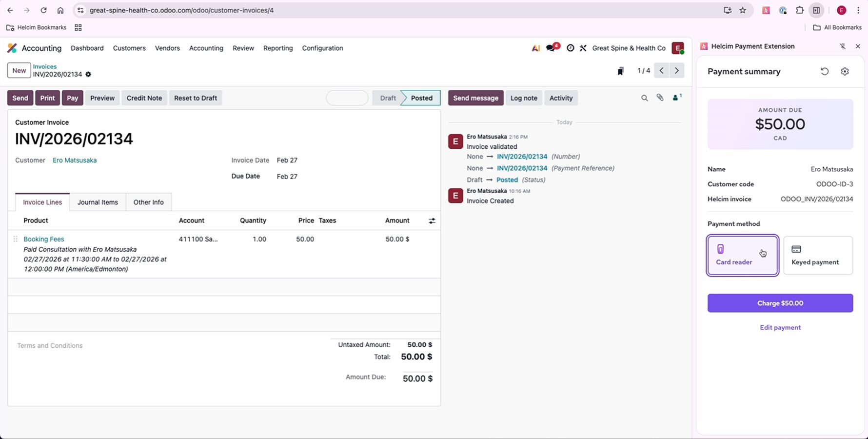This screenshot has height=439, width=868.
Task: Click the column options adjust icon
Action: (x=432, y=221)
